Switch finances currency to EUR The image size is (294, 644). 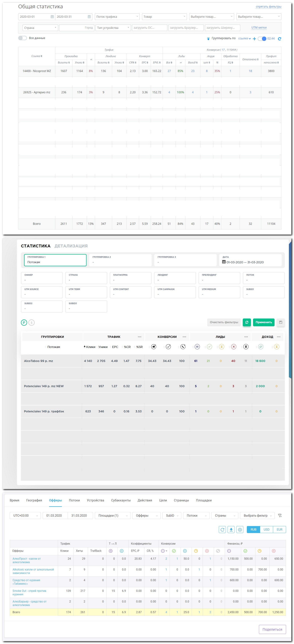point(280,530)
